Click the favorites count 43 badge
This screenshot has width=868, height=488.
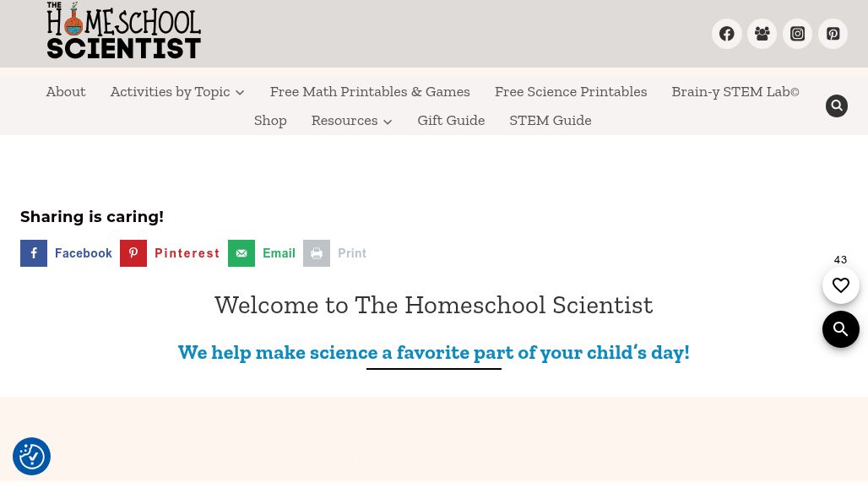click(x=840, y=259)
